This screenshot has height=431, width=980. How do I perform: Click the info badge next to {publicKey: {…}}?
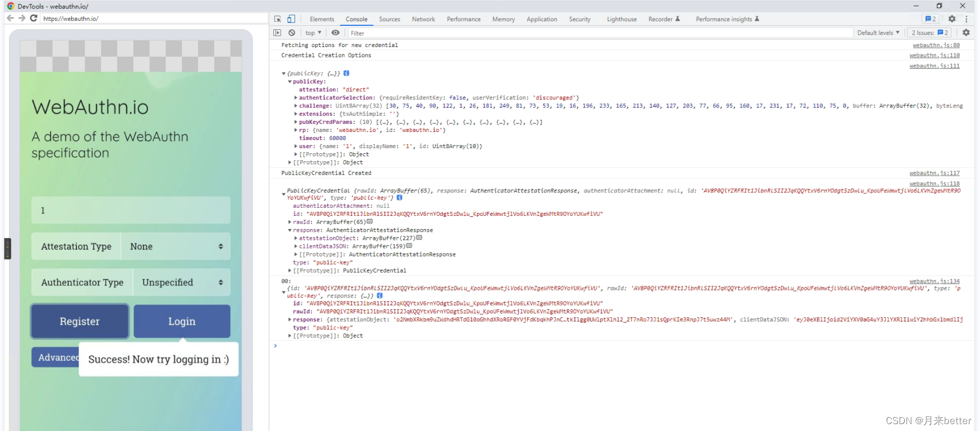click(346, 73)
